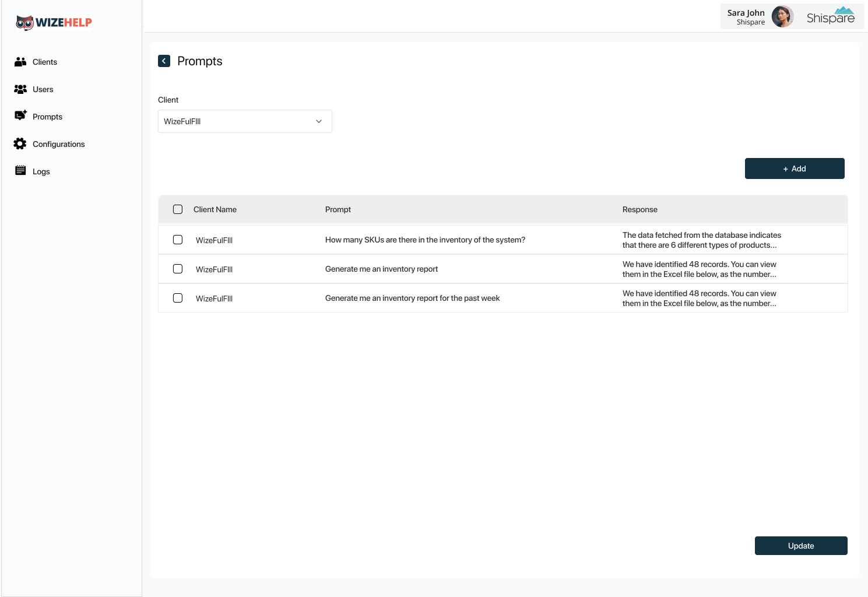Sort by the Response column header
The height and width of the screenshot is (597, 868).
(x=639, y=209)
